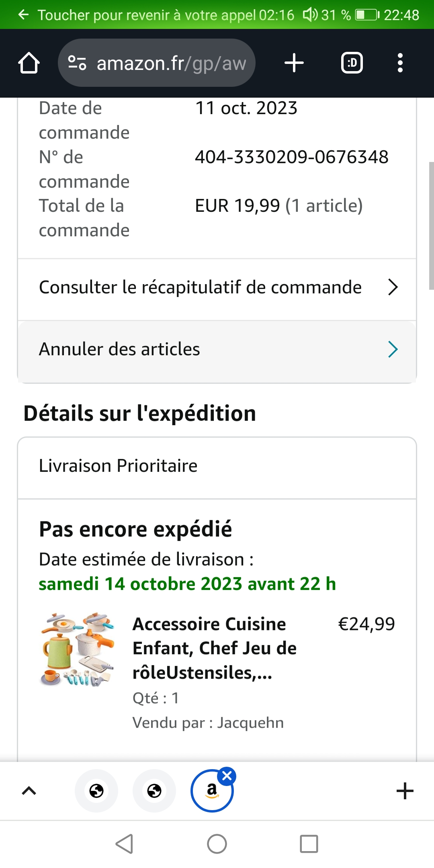The width and height of the screenshot is (434, 868).
Task: Tap the back arrow in call banner
Action: pyautogui.click(x=24, y=15)
